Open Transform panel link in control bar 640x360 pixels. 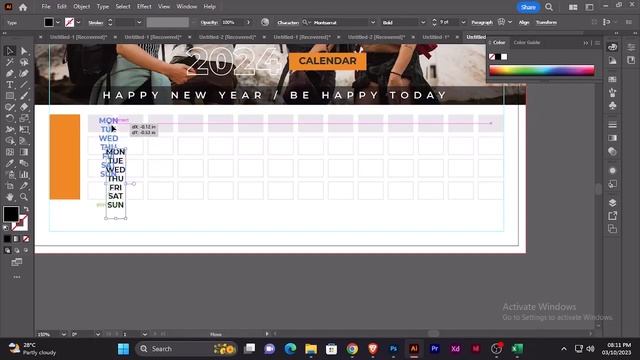click(x=546, y=22)
